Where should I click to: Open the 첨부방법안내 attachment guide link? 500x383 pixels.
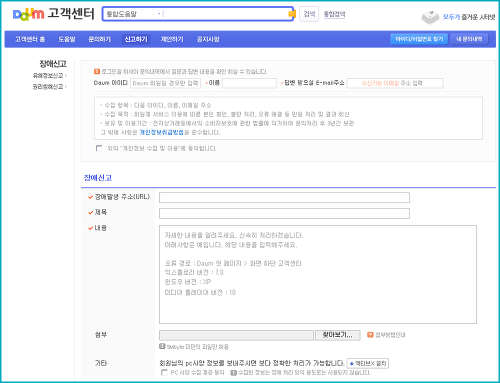[x=390, y=335]
